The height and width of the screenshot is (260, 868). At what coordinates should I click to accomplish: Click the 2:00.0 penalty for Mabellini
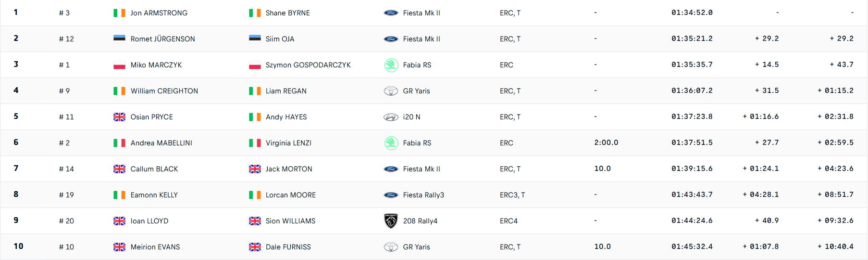pyautogui.click(x=606, y=143)
